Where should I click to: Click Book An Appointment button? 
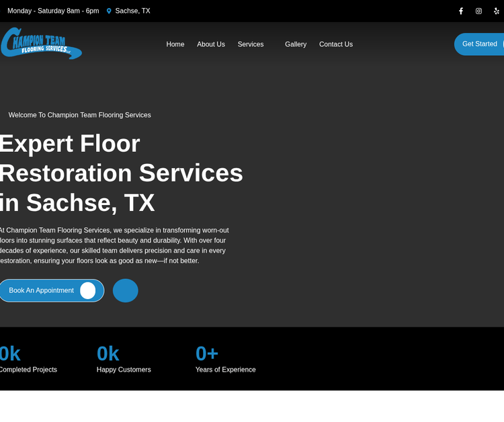point(52,290)
